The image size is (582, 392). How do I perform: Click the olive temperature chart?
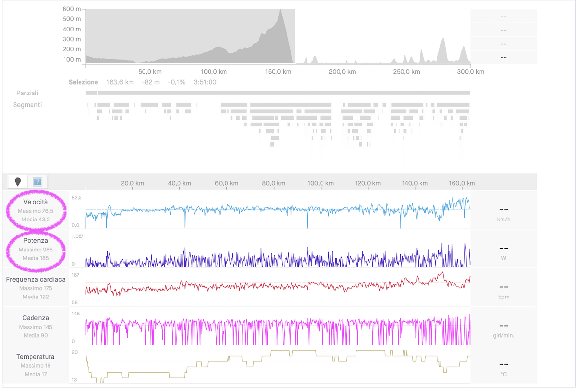click(278, 366)
